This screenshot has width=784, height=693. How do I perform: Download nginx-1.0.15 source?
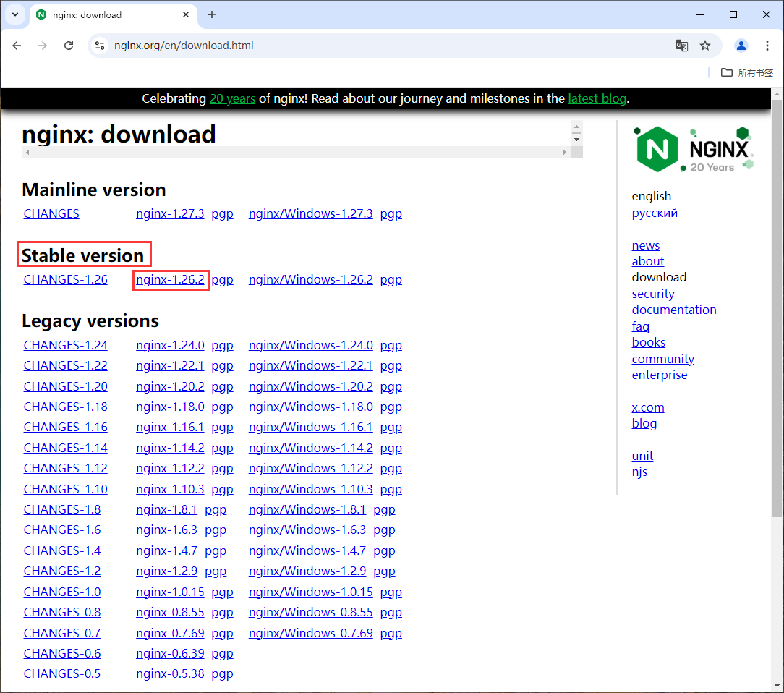170,592
